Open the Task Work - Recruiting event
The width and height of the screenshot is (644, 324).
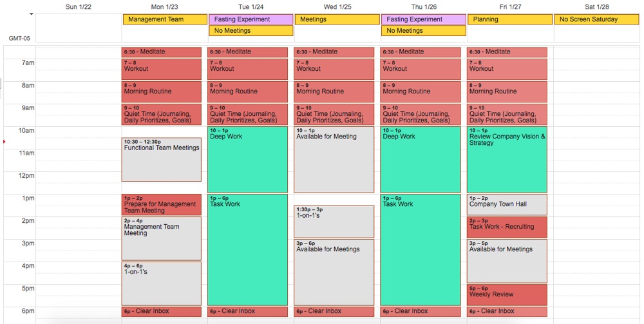507,227
